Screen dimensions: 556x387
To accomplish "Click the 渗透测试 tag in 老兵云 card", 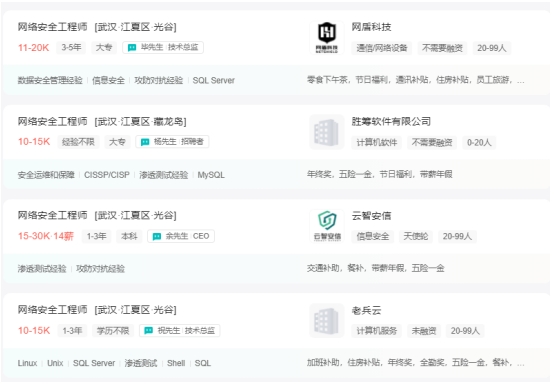I will [141, 363].
